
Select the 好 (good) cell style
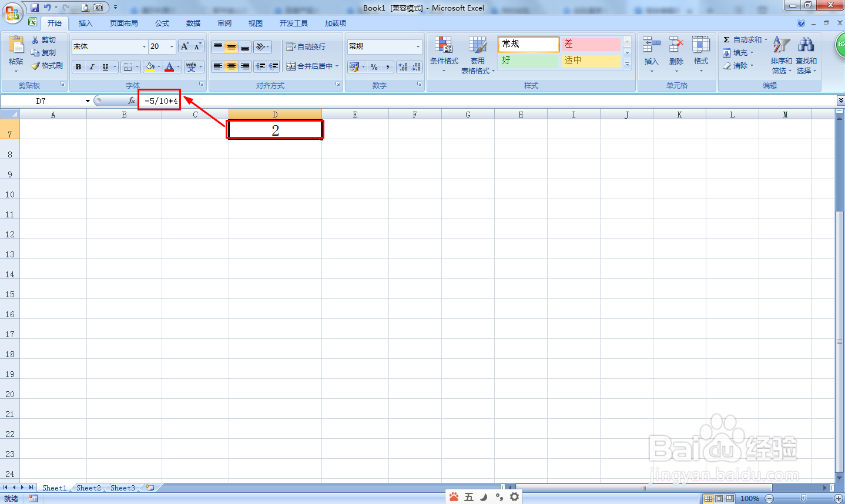pos(528,61)
